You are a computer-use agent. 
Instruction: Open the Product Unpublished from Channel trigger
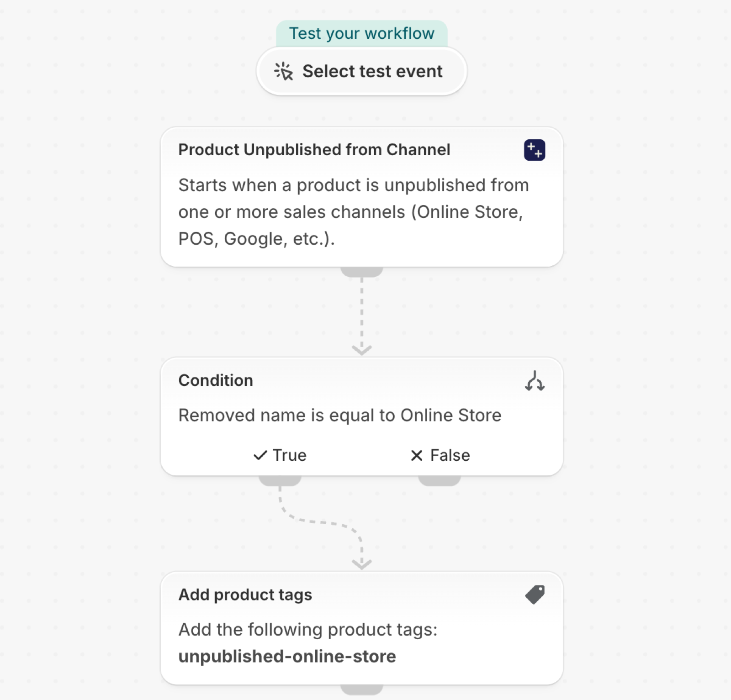(x=314, y=150)
